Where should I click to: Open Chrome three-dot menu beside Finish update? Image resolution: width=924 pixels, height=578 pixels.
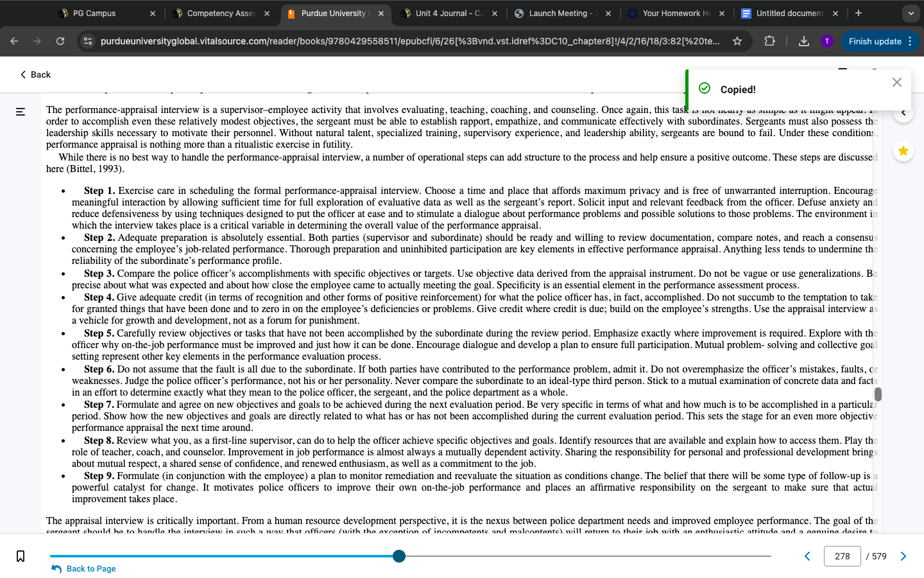(910, 41)
